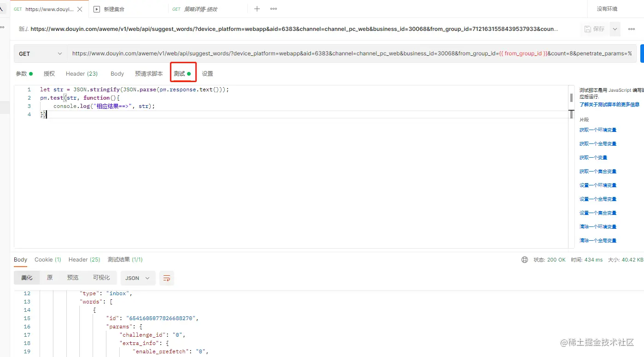
Task: Open the JSON format dropdown
Action: click(x=138, y=278)
